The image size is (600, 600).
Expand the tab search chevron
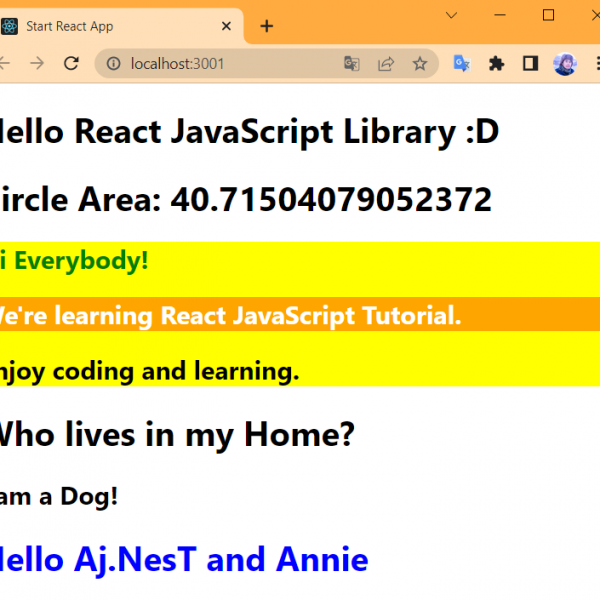pyautogui.click(x=451, y=15)
